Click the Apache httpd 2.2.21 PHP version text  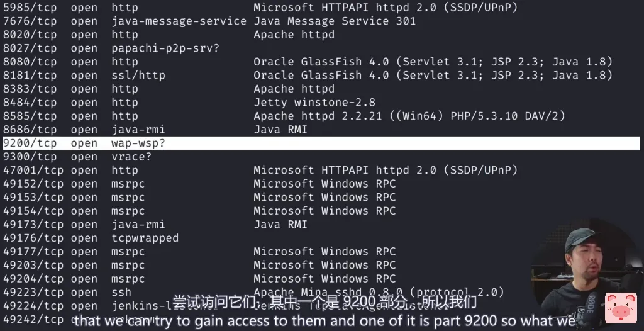(x=409, y=116)
